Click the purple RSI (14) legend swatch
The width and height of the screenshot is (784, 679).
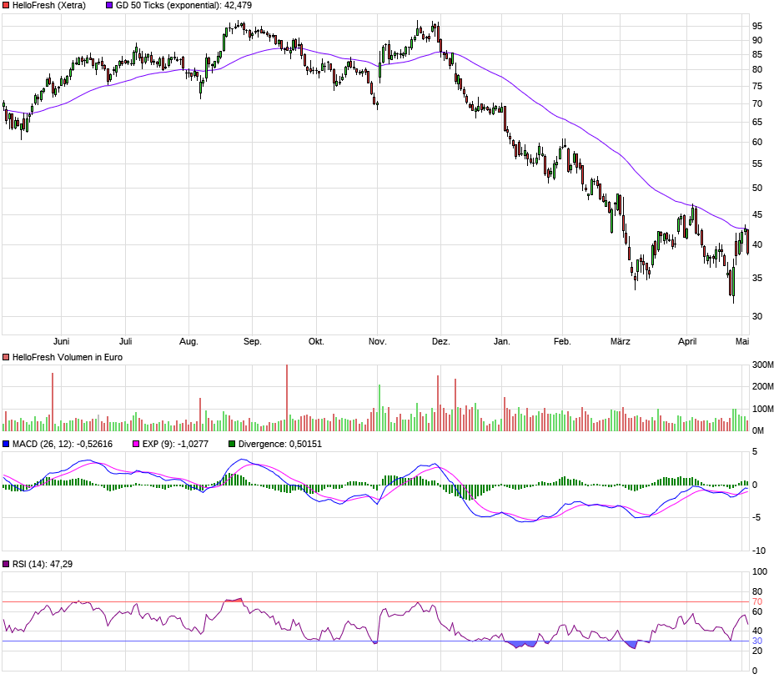click(6, 564)
